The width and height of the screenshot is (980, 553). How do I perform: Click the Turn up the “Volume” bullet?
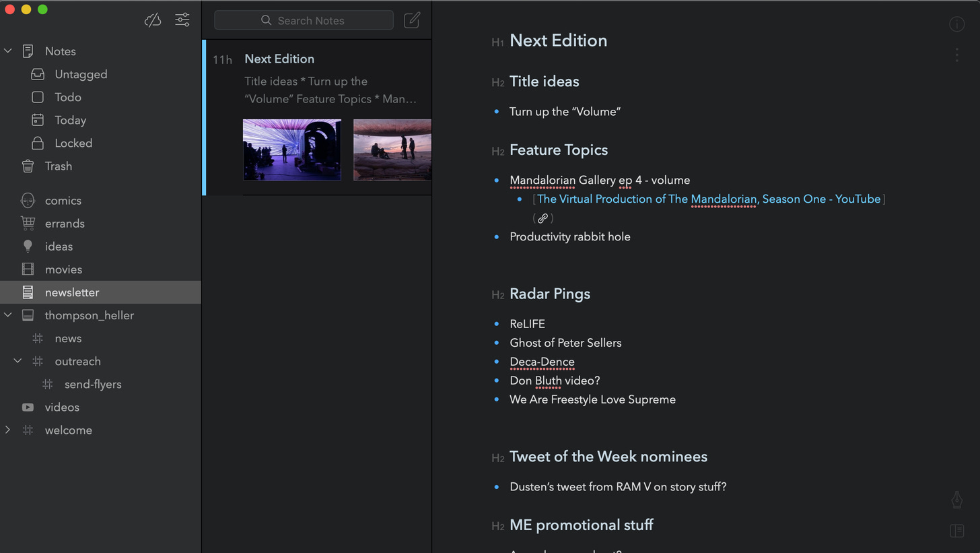point(565,111)
